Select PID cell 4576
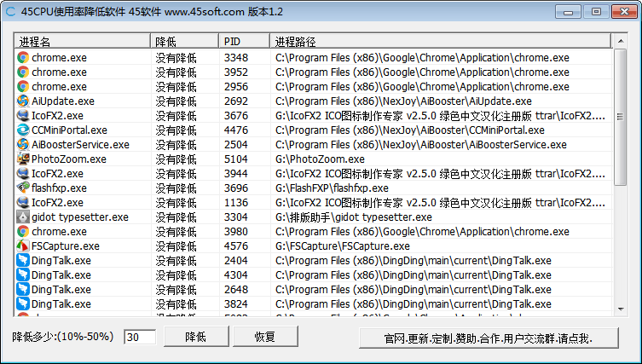This screenshot has height=364, width=642. tap(236, 246)
